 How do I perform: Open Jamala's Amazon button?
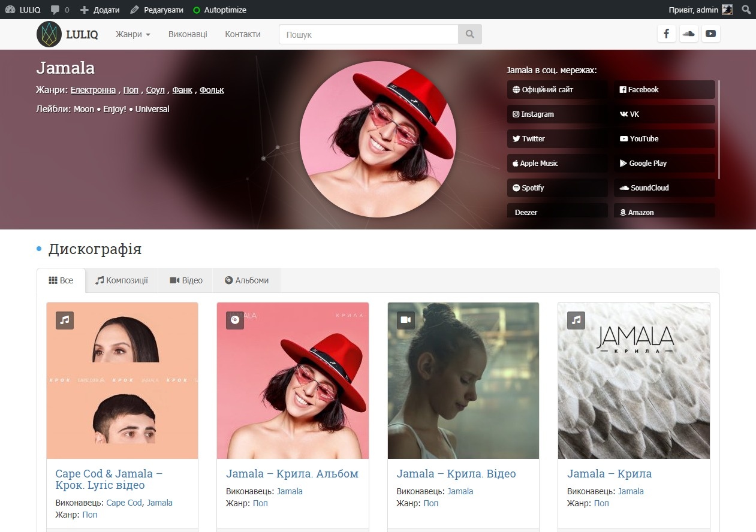click(x=664, y=211)
